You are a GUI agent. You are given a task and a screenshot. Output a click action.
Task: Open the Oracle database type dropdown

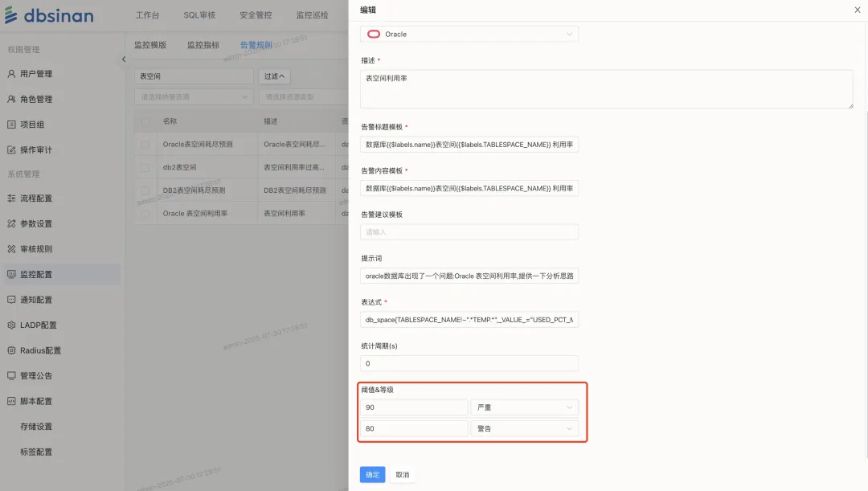point(469,35)
